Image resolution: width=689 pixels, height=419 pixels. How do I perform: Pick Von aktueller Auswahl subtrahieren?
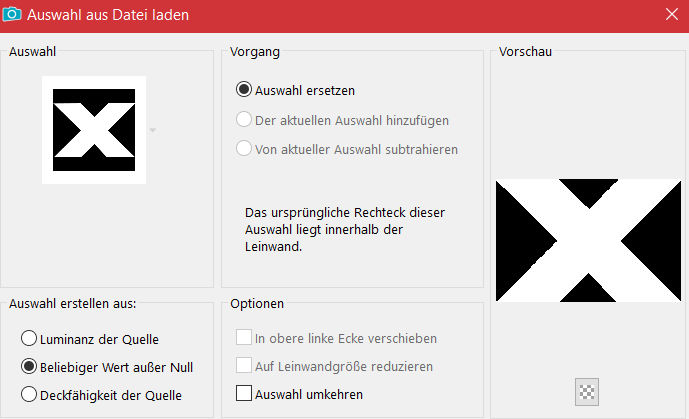[244, 149]
